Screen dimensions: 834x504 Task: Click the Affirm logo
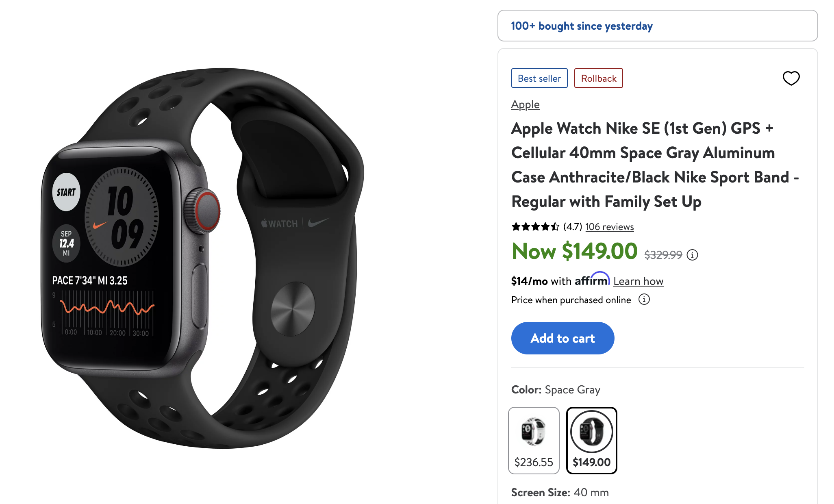coord(592,279)
